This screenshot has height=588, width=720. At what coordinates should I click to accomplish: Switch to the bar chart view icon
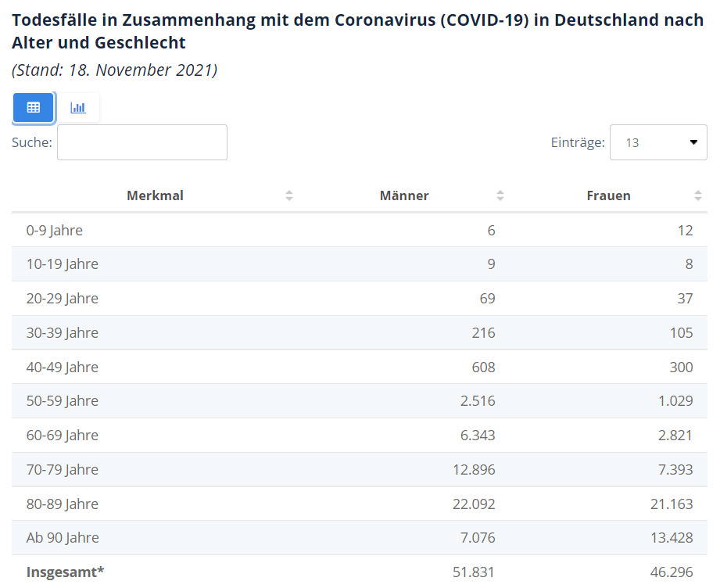click(78, 108)
